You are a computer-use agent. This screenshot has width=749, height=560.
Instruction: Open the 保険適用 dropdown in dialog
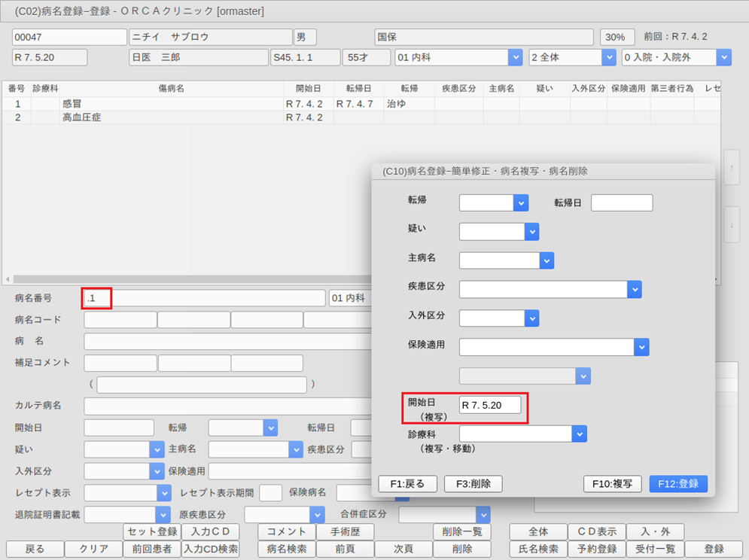tap(641, 346)
